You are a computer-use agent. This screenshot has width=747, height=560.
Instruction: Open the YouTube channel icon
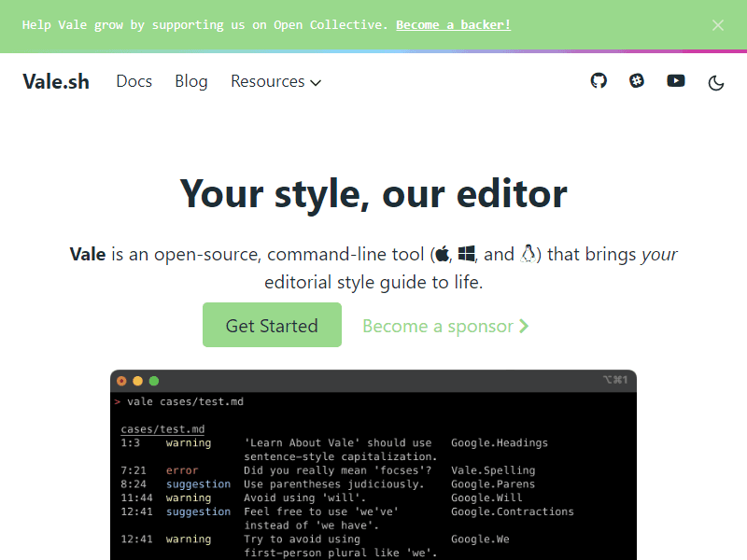point(676,81)
